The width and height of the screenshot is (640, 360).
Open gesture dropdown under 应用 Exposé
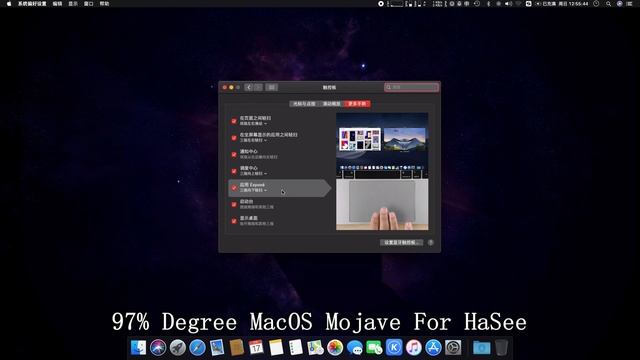click(253, 191)
